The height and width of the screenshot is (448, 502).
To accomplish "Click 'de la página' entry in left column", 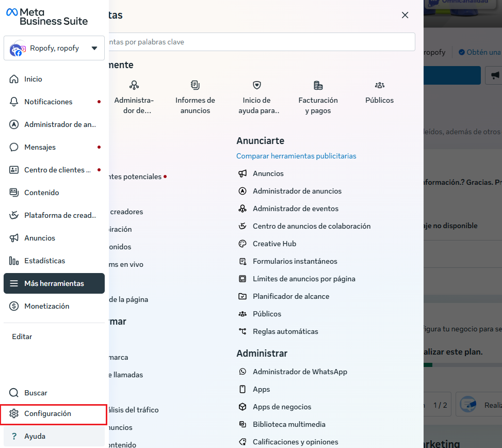I will (x=128, y=300).
